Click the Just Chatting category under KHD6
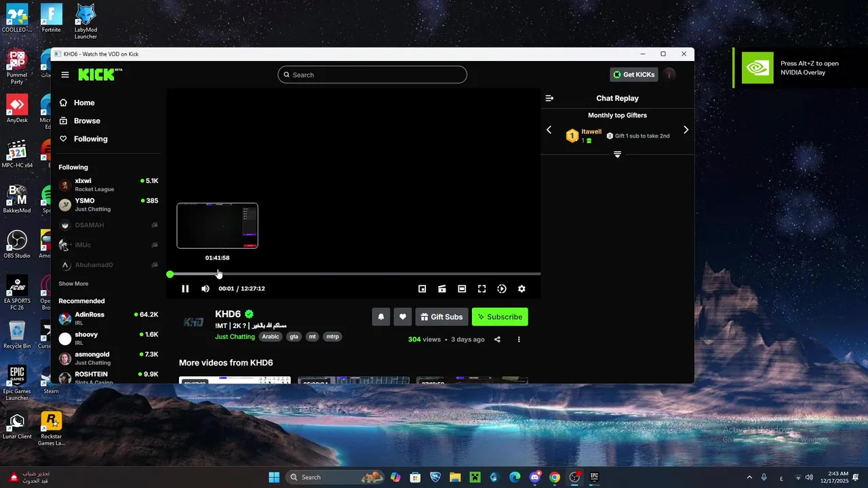The height and width of the screenshot is (488, 868). (235, 337)
